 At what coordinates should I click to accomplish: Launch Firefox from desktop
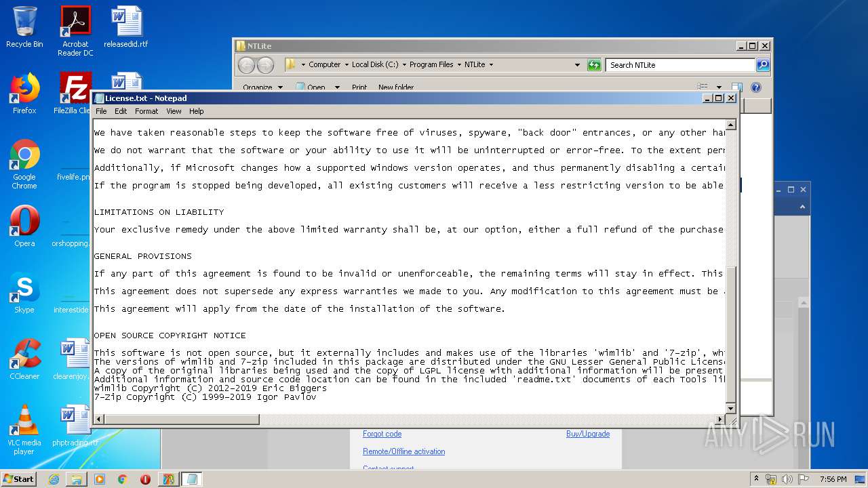[x=24, y=94]
